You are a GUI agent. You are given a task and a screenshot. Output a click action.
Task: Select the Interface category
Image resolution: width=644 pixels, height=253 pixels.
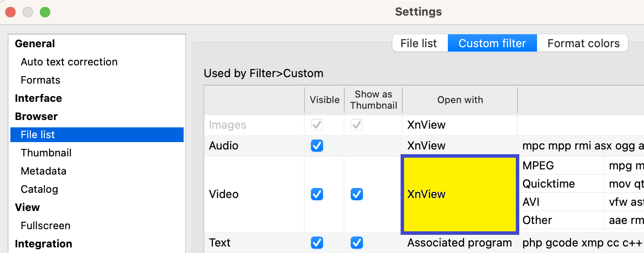(39, 98)
